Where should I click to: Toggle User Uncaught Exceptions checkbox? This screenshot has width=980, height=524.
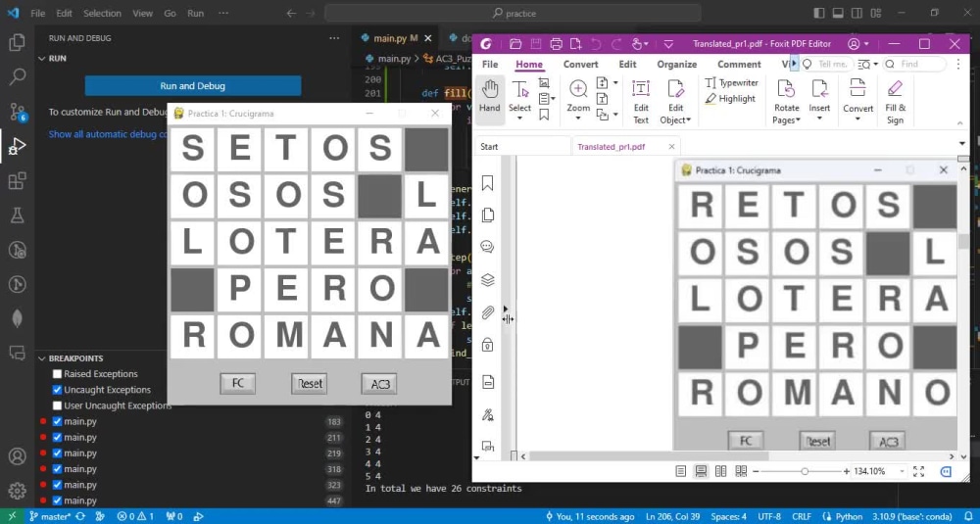(x=57, y=405)
